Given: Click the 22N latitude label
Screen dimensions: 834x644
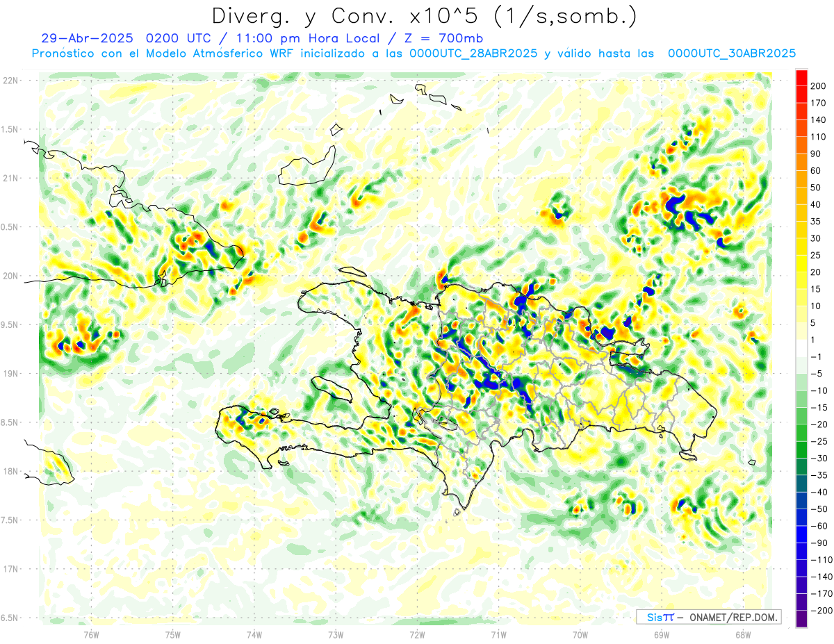Looking at the screenshot, I should coord(10,81).
